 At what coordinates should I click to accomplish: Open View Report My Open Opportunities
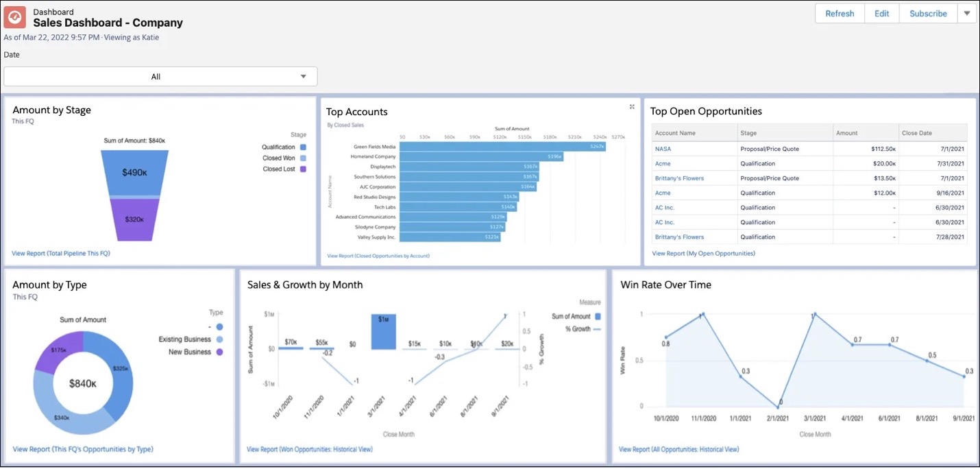[x=703, y=254]
